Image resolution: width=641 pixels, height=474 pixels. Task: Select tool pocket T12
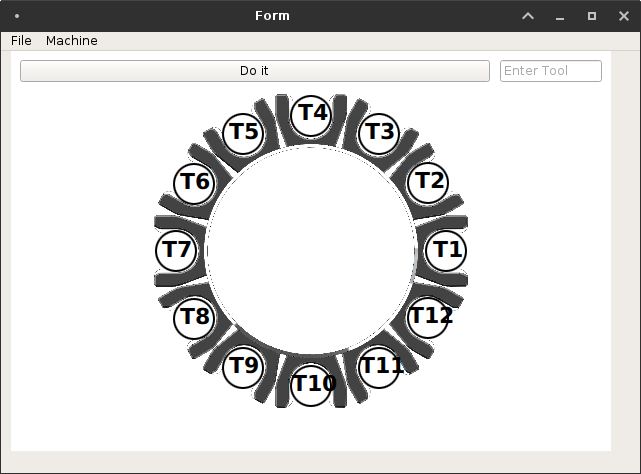coord(428,318)
